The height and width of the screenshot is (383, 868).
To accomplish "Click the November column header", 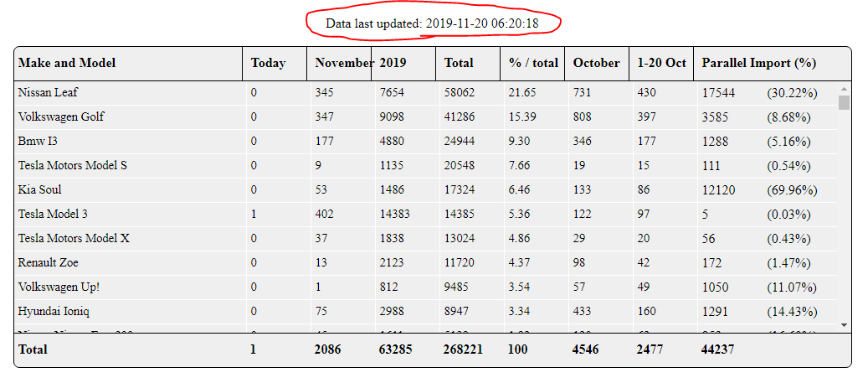I will [344, 63].
